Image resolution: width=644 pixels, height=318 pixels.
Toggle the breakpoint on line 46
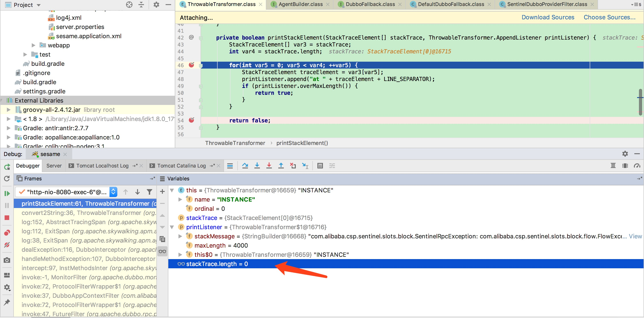[192, 65]
